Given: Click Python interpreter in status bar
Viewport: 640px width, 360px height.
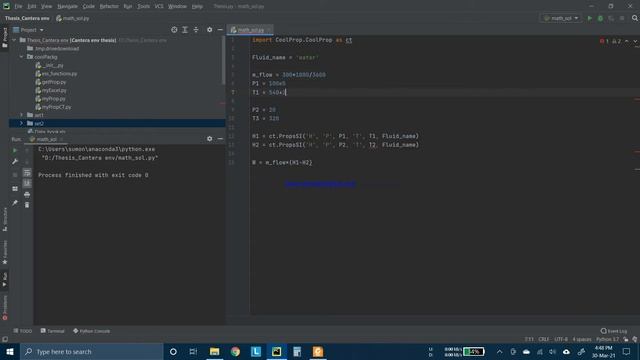Looking at the screenshot, I should [607, 339].
